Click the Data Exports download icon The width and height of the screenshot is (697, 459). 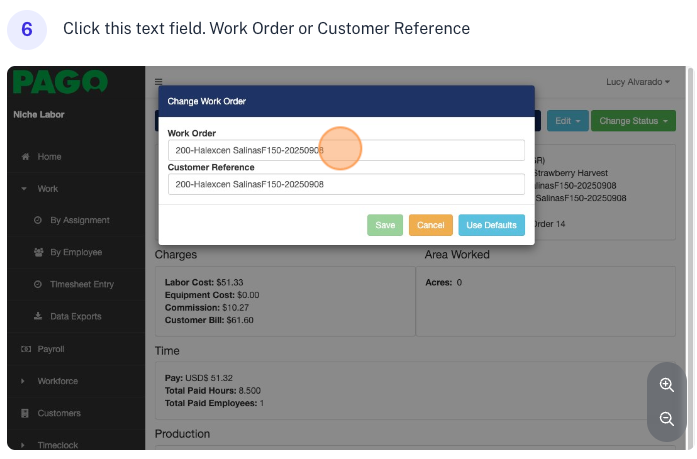(x=38, y=316)
